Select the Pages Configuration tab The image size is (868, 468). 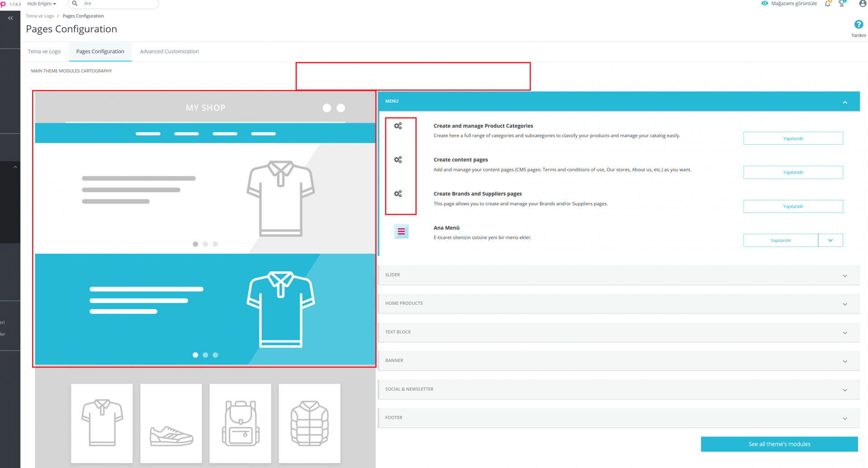[100, 52]
